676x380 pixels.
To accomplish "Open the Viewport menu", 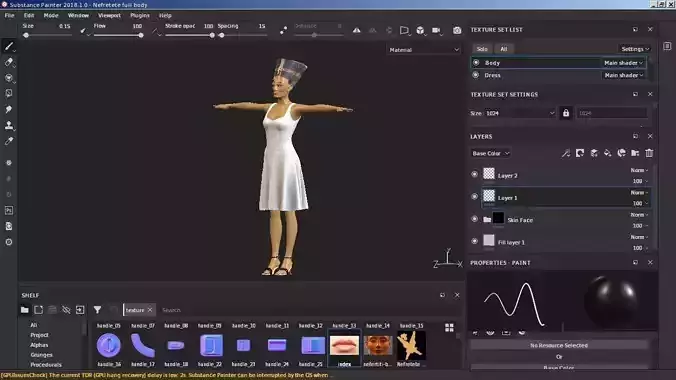I will coord(110,16).
